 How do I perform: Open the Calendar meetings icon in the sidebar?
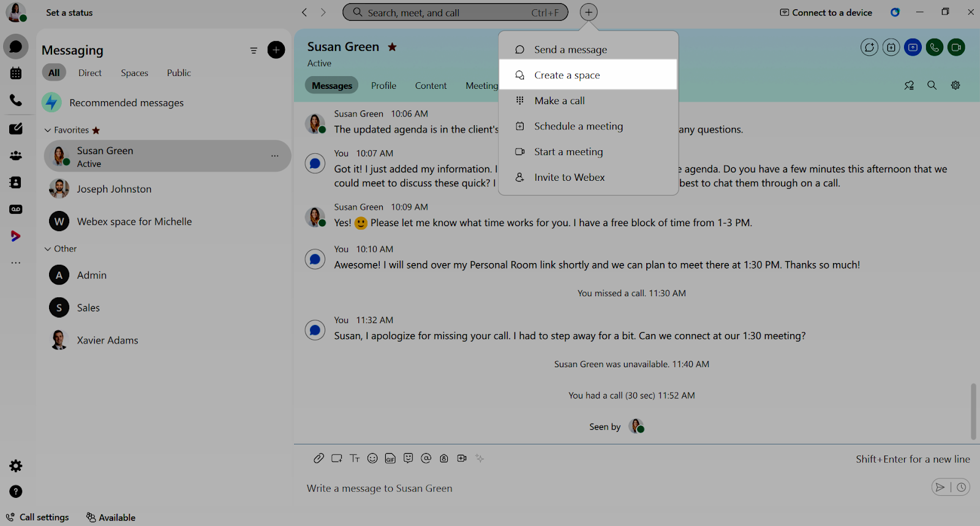click(16, 74)
